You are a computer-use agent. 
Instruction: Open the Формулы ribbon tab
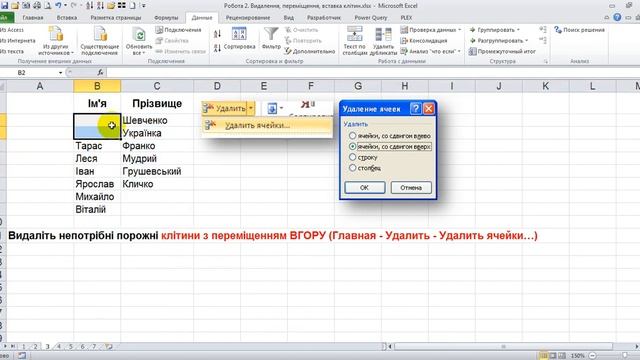[166, 18]
